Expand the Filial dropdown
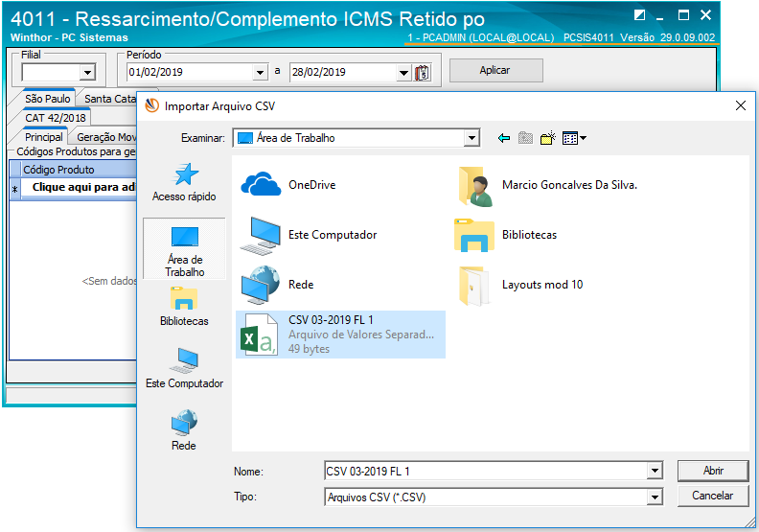759x532 pixels. click(x=87, y=73)
